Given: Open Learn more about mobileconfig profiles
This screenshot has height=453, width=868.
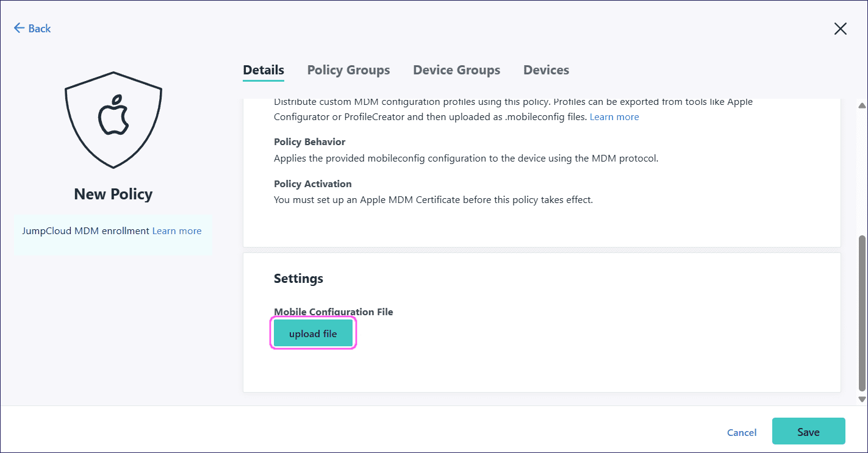Looking at the screenshot, I should coord(614,116).
